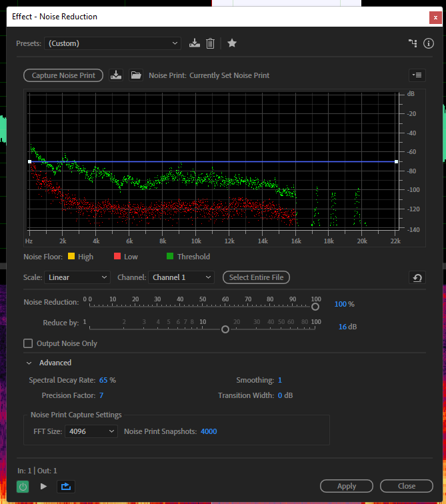Image resolution: width=446 pixels, height=504 pixels.
Task: Click the red Low noise floor swatch
Action: (x=117, y=256)
